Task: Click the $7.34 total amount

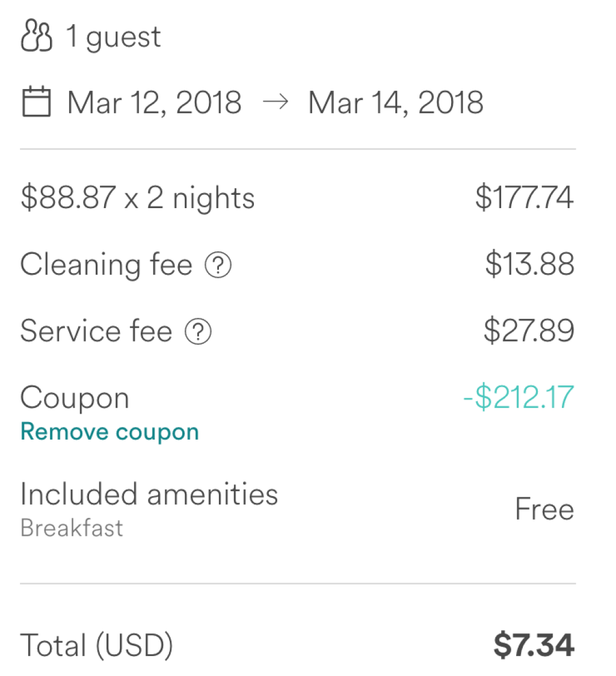Action: [534, 646]
